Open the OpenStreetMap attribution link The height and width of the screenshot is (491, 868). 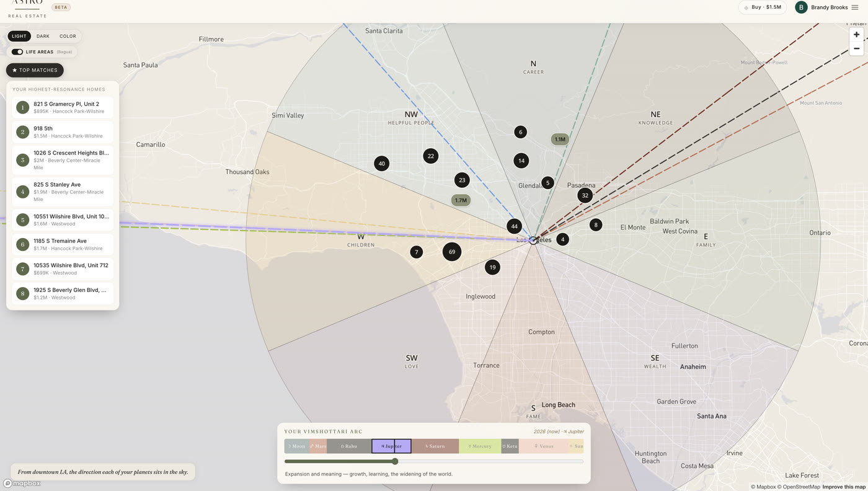point(799,487)
